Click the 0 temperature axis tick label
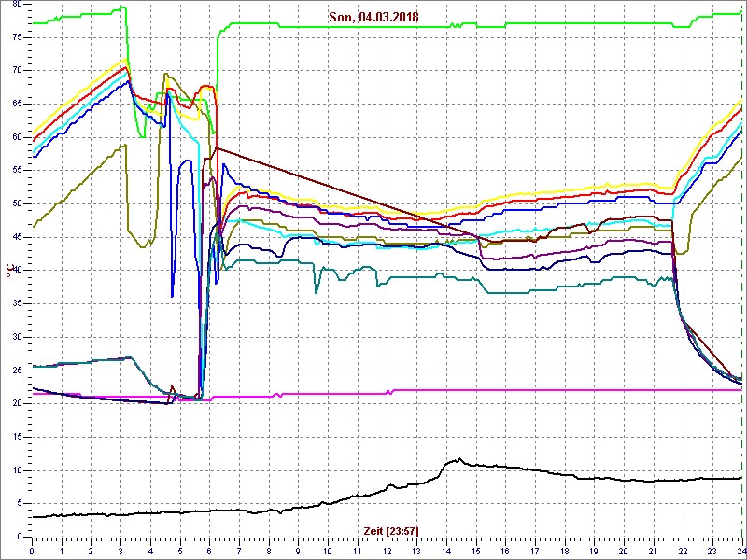This screenshot has width=747, height=560. coord(20,537)
